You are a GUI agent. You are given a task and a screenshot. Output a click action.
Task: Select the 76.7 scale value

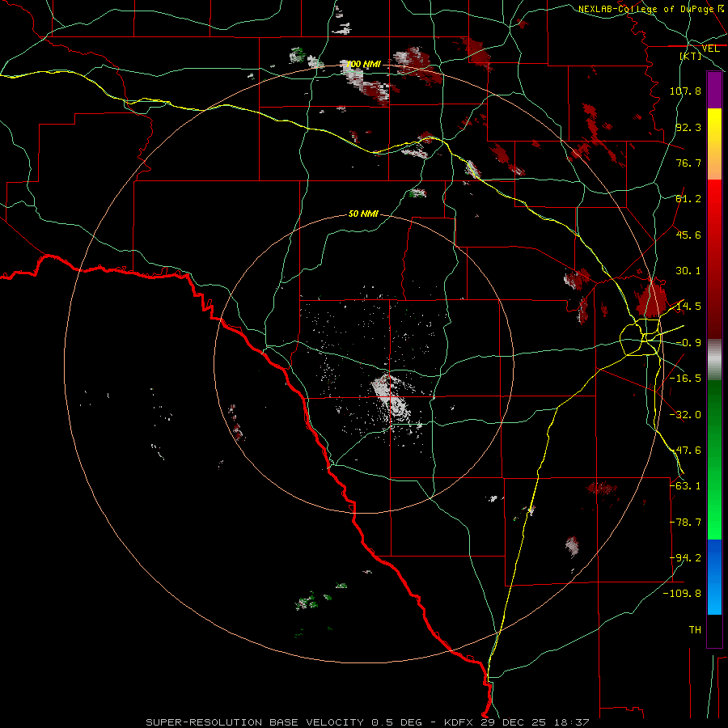pos(688,163)
